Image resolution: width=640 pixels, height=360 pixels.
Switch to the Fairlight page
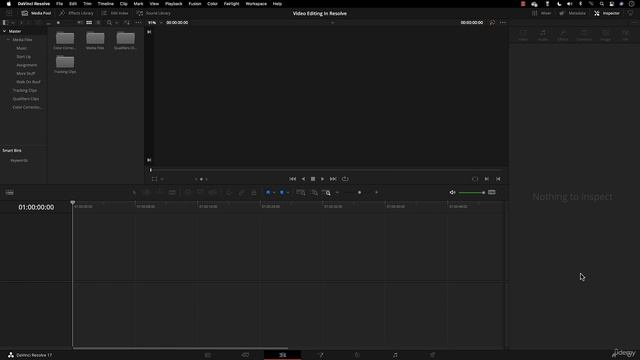coord(395,355)
